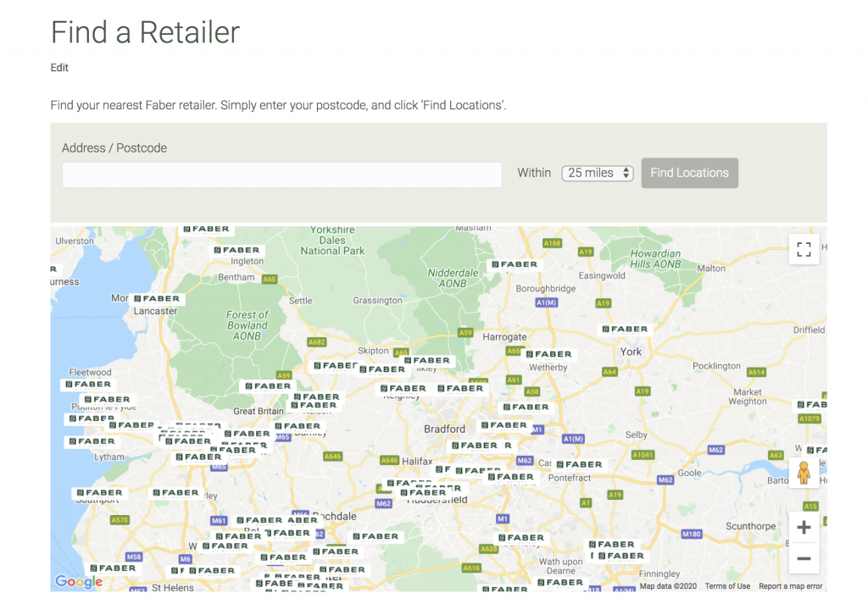Select the FABER marker near Lancaster
This screenshot has height=604, width=868.
click(158, 298)
